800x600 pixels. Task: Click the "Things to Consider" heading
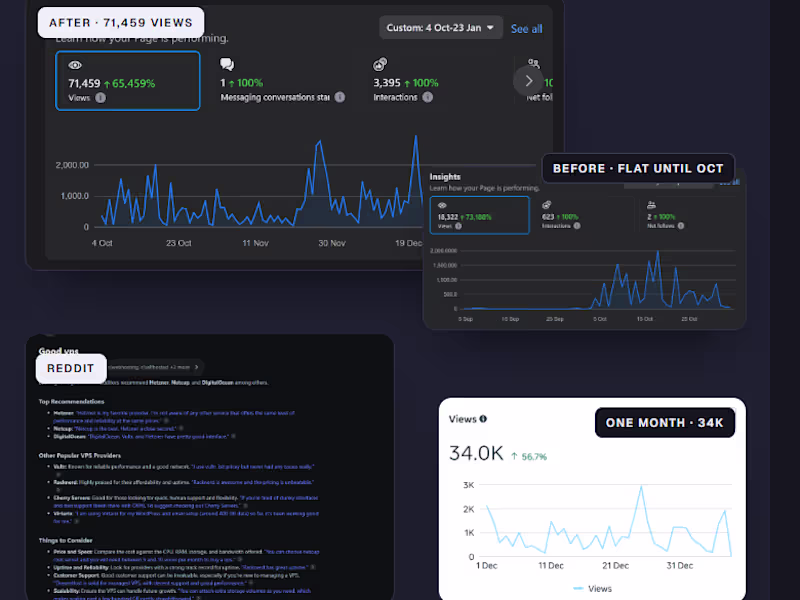pos(65,540)
